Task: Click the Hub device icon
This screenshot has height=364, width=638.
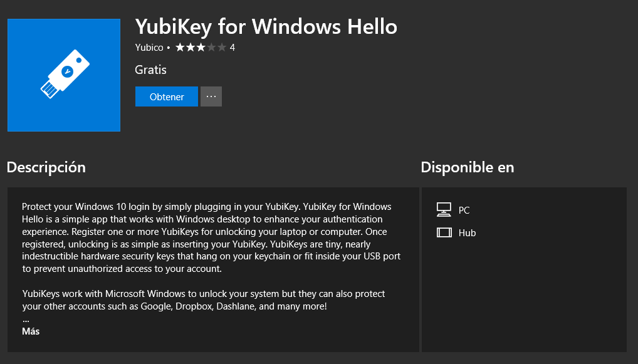Action: point(444,232)
